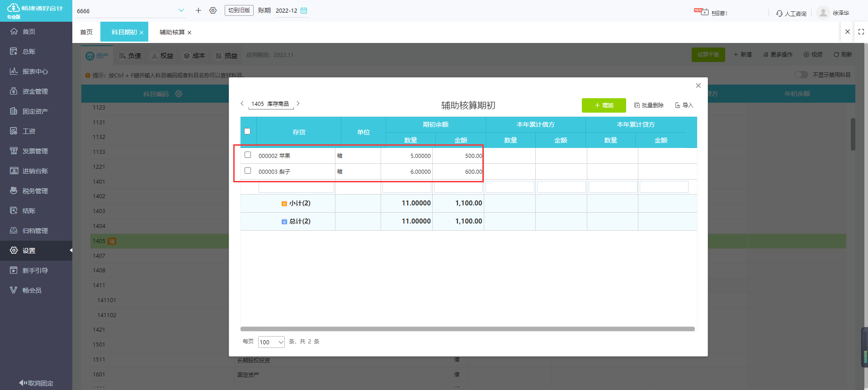
Task: Open 报表中心 from the sidebar
Action: coord(35,71)
